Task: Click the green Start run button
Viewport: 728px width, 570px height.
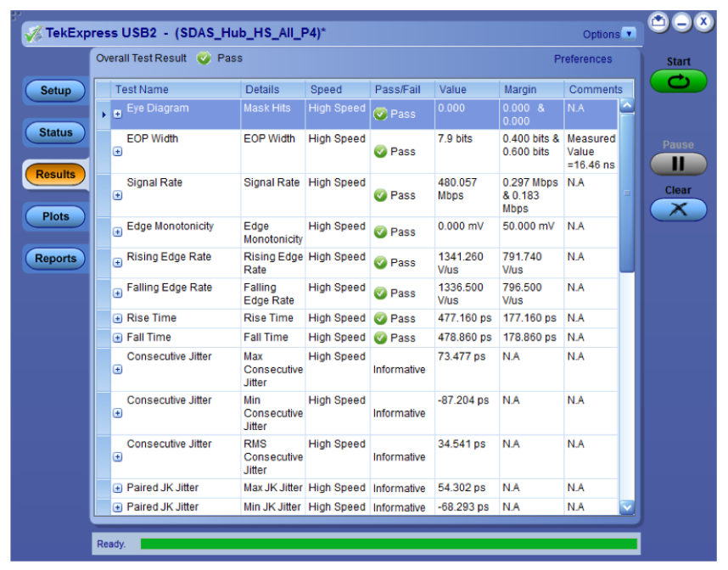Action: [678, 81]
